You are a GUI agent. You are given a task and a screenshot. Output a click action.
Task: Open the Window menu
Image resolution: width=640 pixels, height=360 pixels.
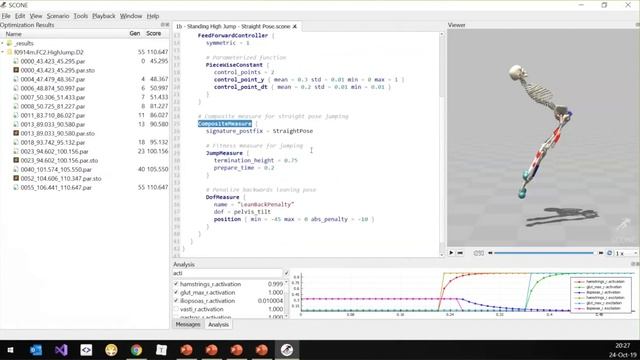click(x=131, y=16)
